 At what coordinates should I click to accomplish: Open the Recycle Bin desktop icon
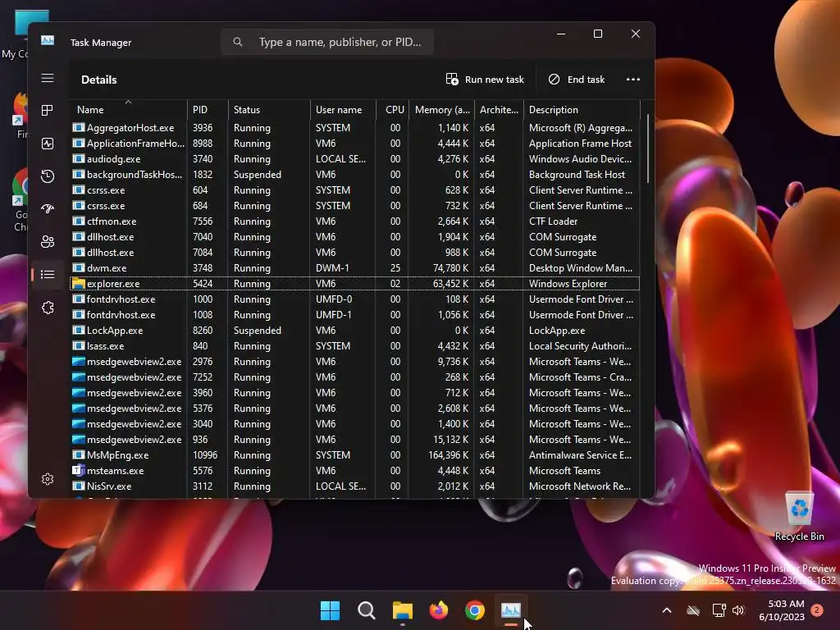coord(799,517)
